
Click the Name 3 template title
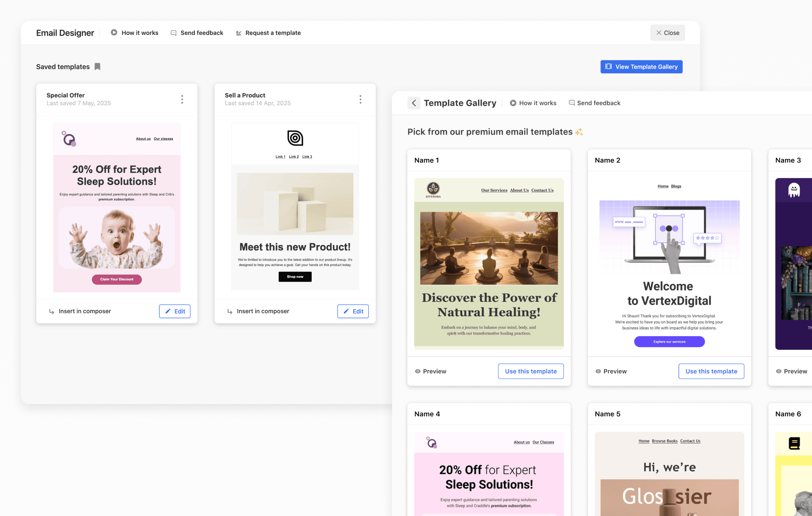788,160
